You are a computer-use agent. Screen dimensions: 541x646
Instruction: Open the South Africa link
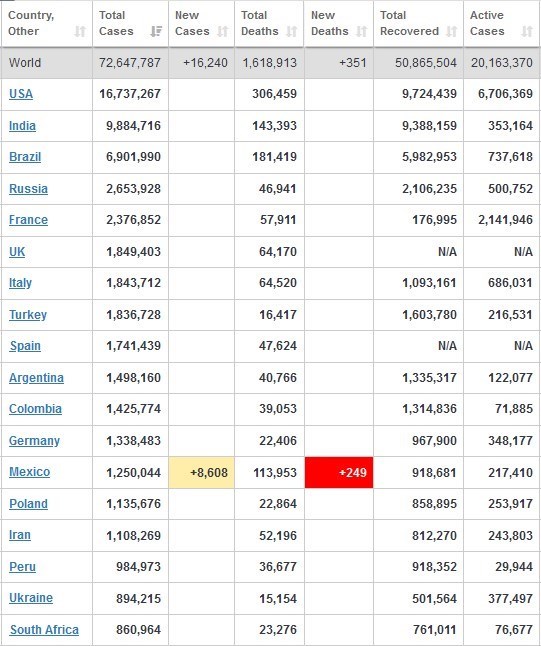coord(44,630)
